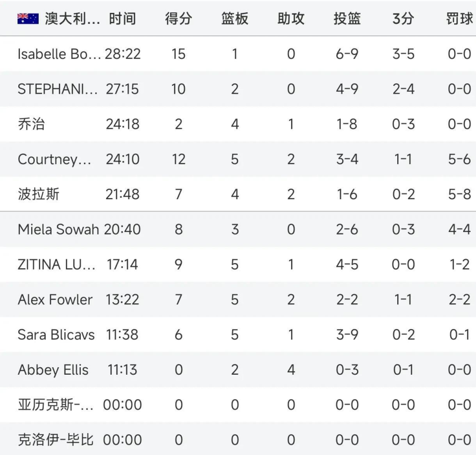476x455 pixels.
Task: Select the 3分 column header
Action: point(403,18)
